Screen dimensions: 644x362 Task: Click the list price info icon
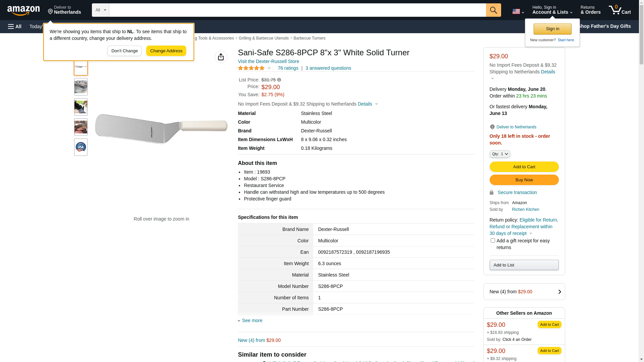pos(279,80)
